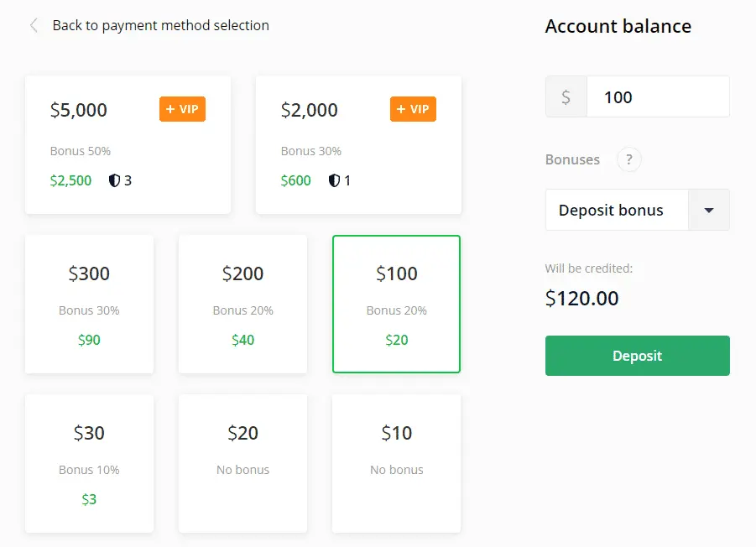
Task: Click the VIP badge on $2,000 card
Action: (x=413, y=109)
